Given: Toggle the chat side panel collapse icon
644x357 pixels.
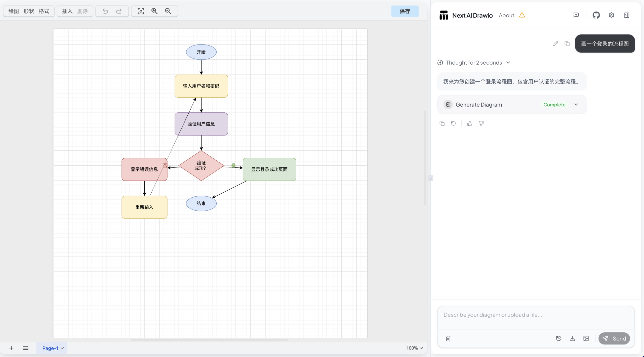Looking at the screenshot, I should click(x=626, y=15).
